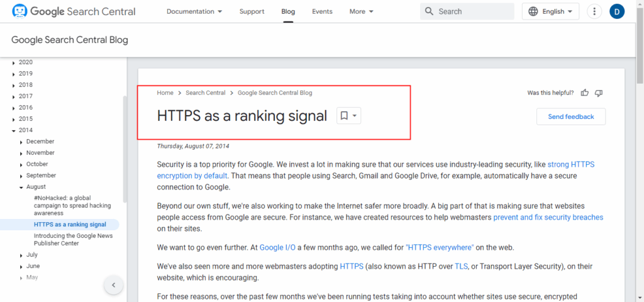Expand the 2018 archive year
Image resolution: width=644 pixels, height=302 pixels.
coord(14,86)
